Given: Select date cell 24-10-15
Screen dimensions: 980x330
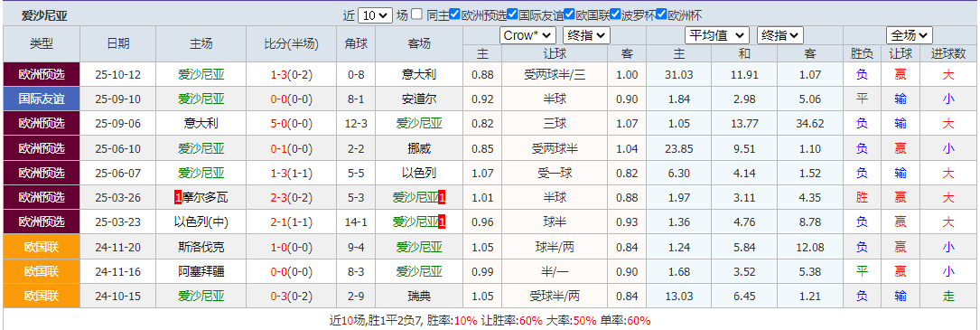Looking at the screenshot, I should point(118,296).
